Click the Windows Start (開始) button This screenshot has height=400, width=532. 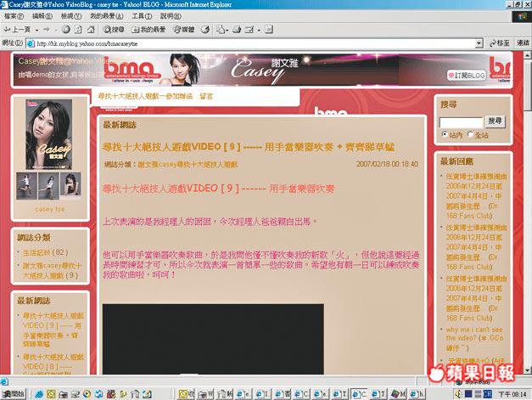(x=15, y=394)
